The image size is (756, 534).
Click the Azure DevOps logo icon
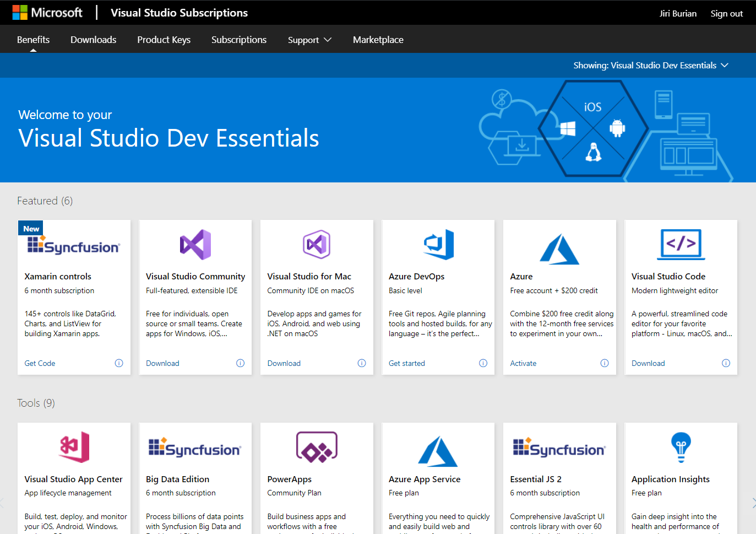pyautogui.click(x=438, y=245)
